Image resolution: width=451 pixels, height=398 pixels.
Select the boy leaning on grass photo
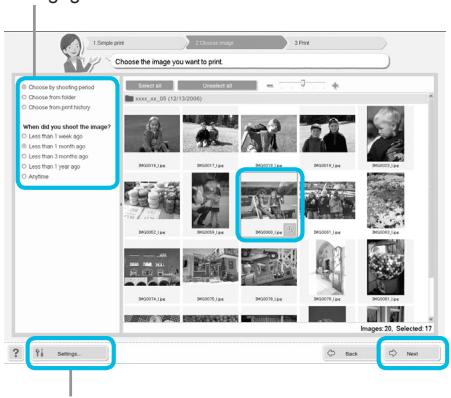269,134
